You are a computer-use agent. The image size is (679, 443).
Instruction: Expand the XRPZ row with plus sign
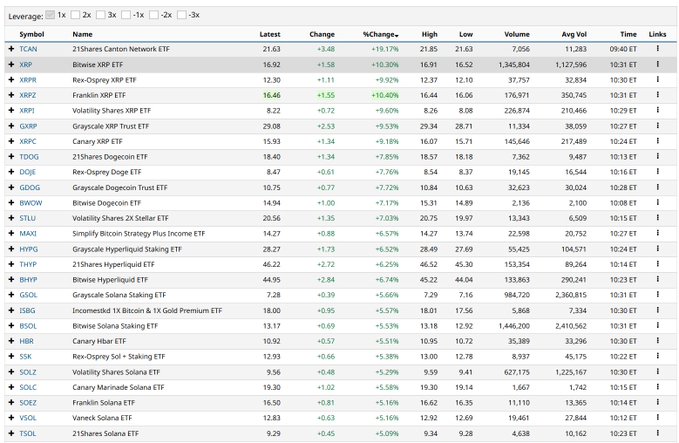click(x=11, y=95)
